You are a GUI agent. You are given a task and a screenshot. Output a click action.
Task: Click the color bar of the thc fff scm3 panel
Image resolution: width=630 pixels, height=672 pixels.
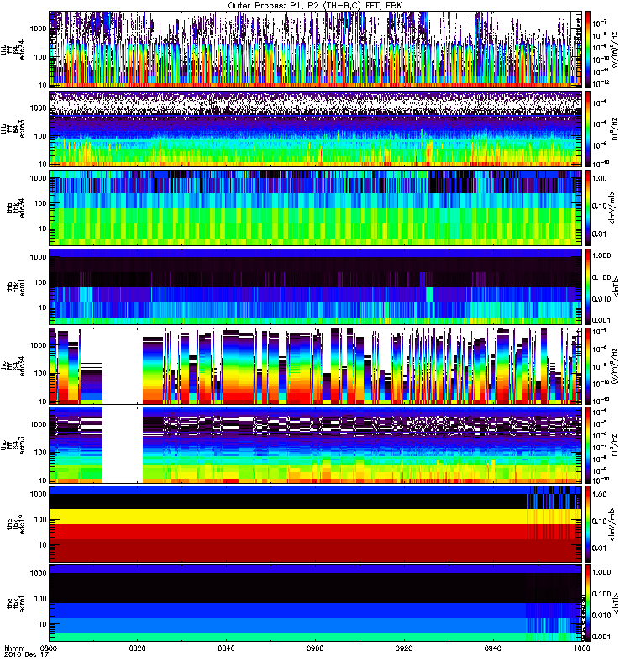pos(588,445)
